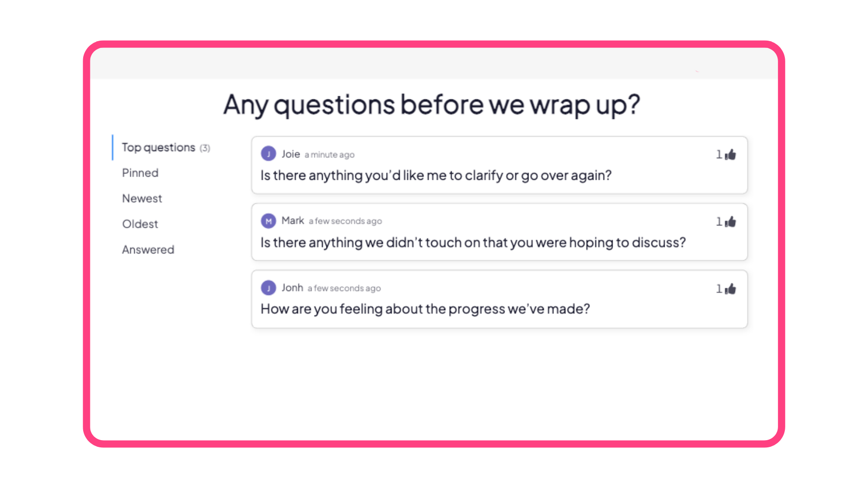The image size is (868, 488).
Task: Click the name Mark on second question
Action: [x=292, y=221]
